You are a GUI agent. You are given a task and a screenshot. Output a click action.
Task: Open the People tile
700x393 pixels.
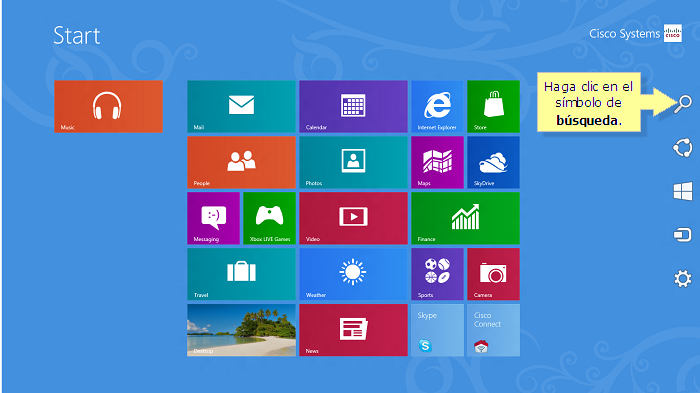coord(241,162)
